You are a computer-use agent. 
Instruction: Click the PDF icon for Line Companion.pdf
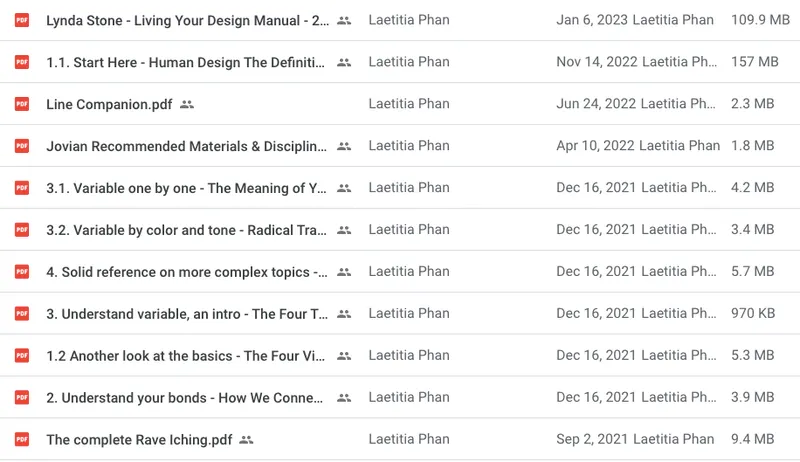coord(22,104)
